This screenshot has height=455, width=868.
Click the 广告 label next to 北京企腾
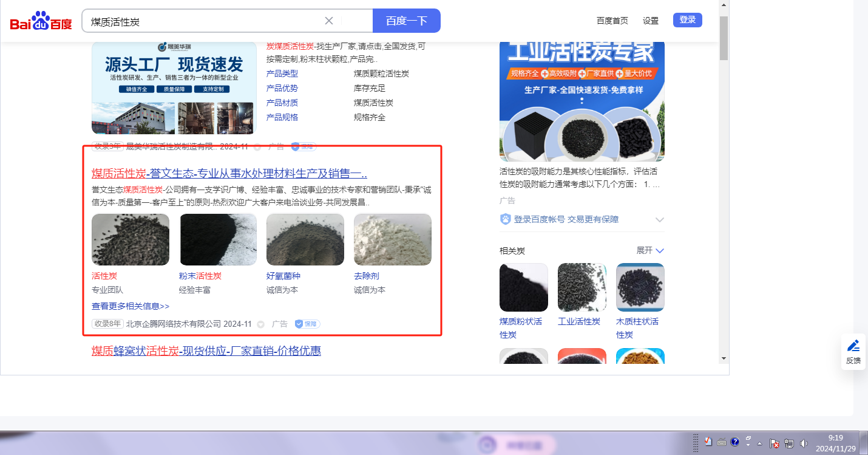click(x=280, y=324)
